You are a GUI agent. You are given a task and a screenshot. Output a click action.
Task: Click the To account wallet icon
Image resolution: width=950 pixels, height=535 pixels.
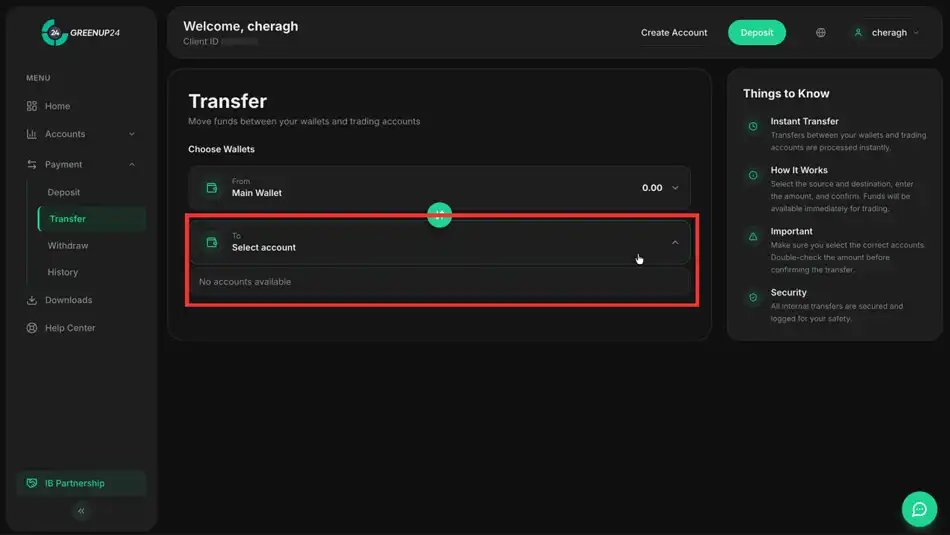(211, 242)
